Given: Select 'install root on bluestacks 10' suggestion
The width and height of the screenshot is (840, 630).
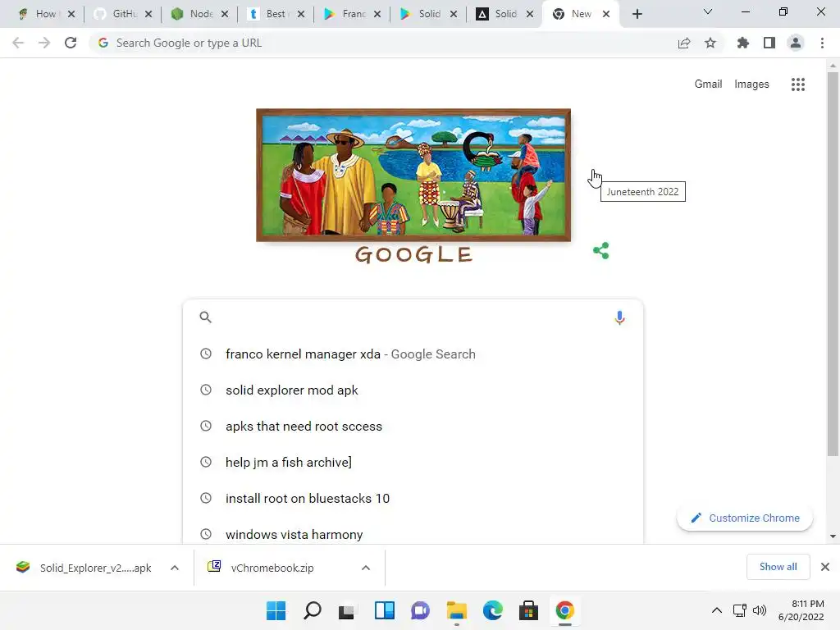Looking at the screenshot, I should 413,498.
